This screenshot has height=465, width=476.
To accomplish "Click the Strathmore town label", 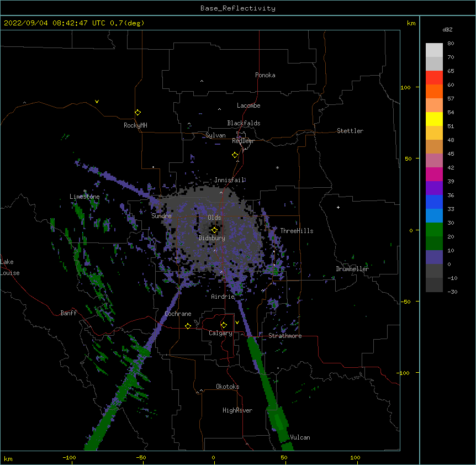I will click(x=285, y=336).
